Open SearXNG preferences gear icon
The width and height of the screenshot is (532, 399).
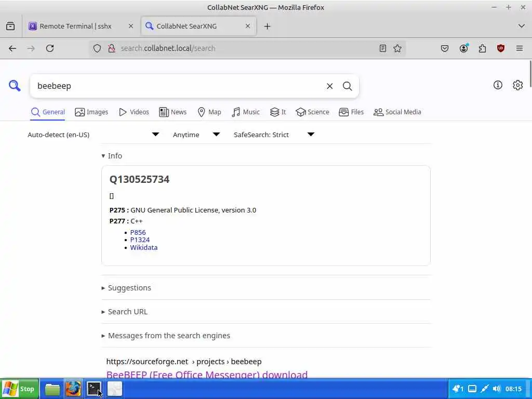tap(517, 85)
